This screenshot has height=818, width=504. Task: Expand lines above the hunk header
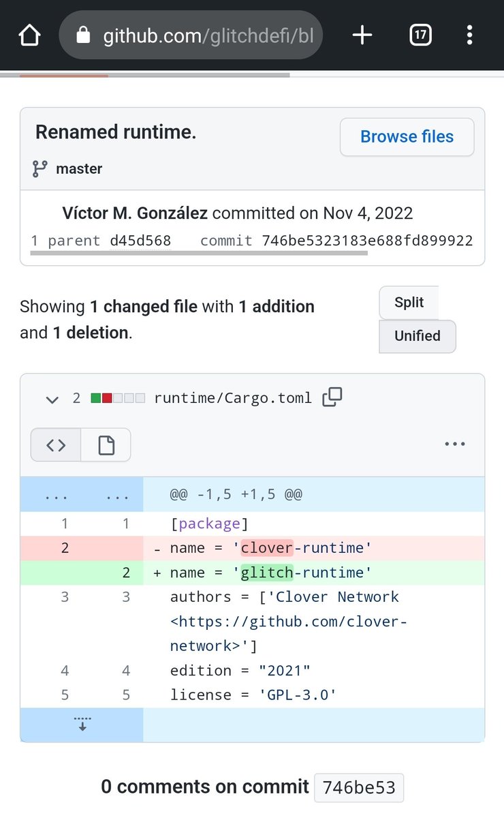coord(82,496)
